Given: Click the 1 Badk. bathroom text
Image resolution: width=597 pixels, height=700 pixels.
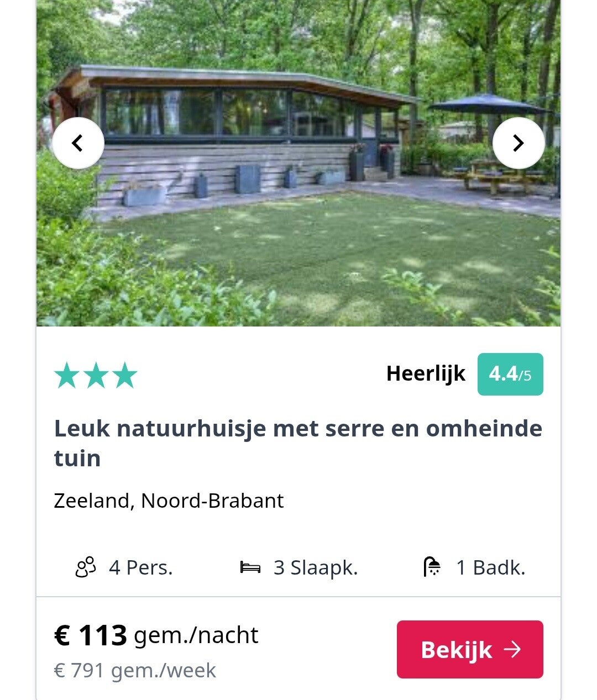Looking at the screenshot, I should (x=491, y=567).
